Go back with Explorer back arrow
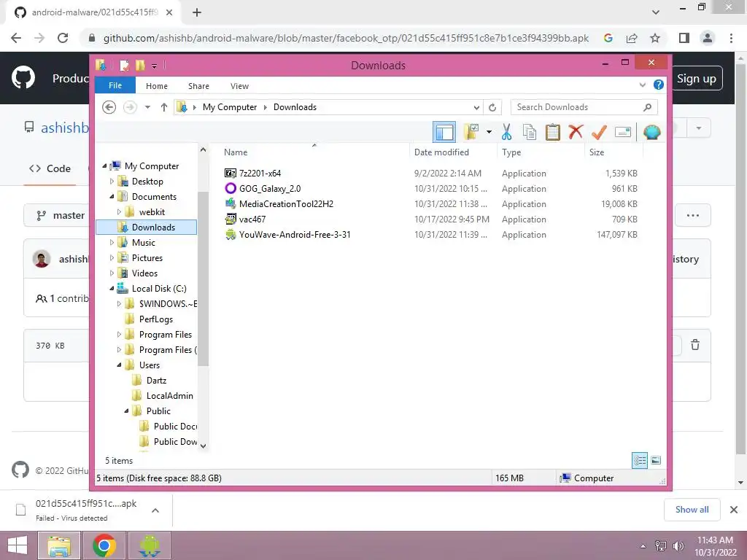This screenshot has height=560, width=747. (109, 107)
